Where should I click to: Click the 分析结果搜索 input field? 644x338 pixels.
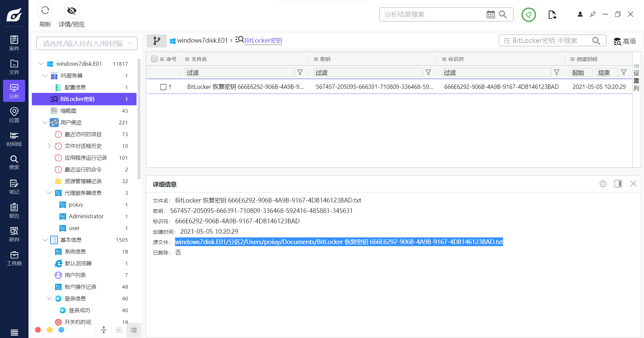[x=433, y=14]
